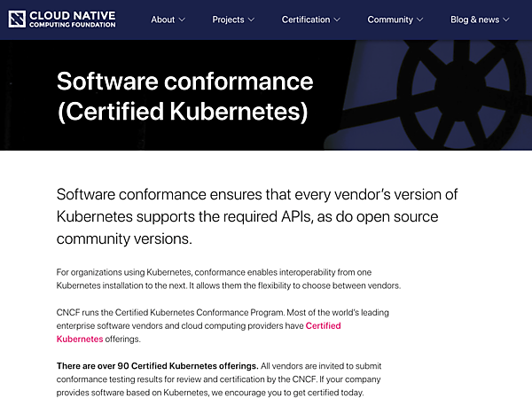Expand the Blog & news dropdown arrow
The image size is (532, 406).
pyautogui.click(x=506, y=20)
